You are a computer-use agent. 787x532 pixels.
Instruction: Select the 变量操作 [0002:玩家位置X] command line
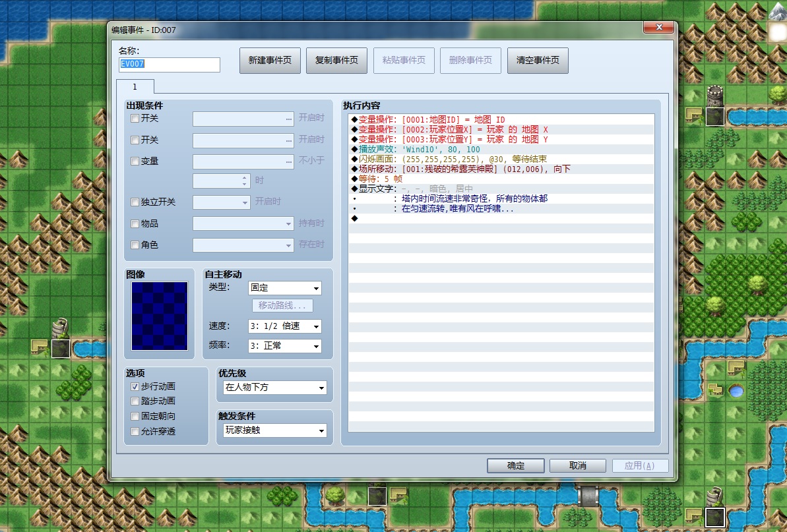[x=501, y=129]
